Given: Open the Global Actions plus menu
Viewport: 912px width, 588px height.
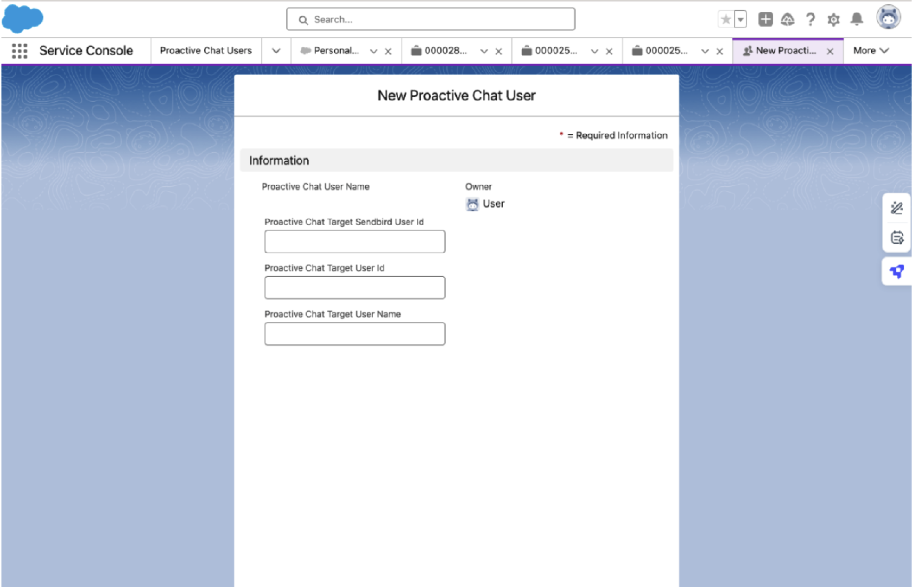Looking at the screenshot, I should coord(765,19).
